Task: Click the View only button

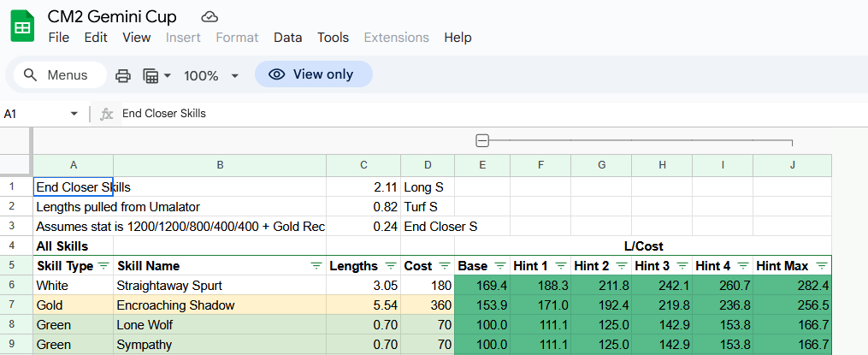Action: pos(313,74)
